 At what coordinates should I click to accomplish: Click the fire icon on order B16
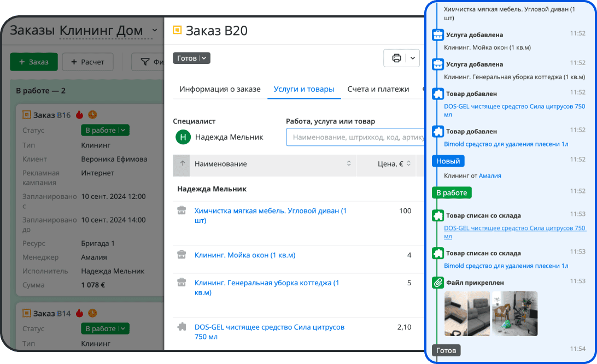[x=80, y=115]
